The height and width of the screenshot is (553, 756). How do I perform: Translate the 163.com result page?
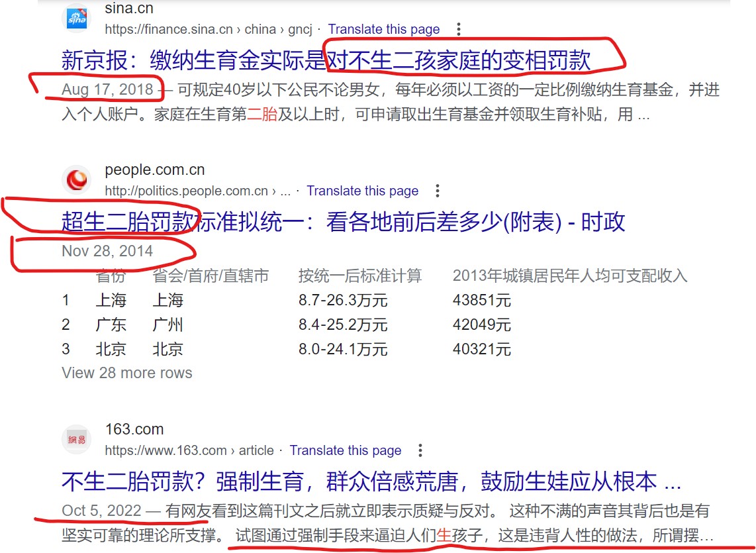tap(345, 450)
